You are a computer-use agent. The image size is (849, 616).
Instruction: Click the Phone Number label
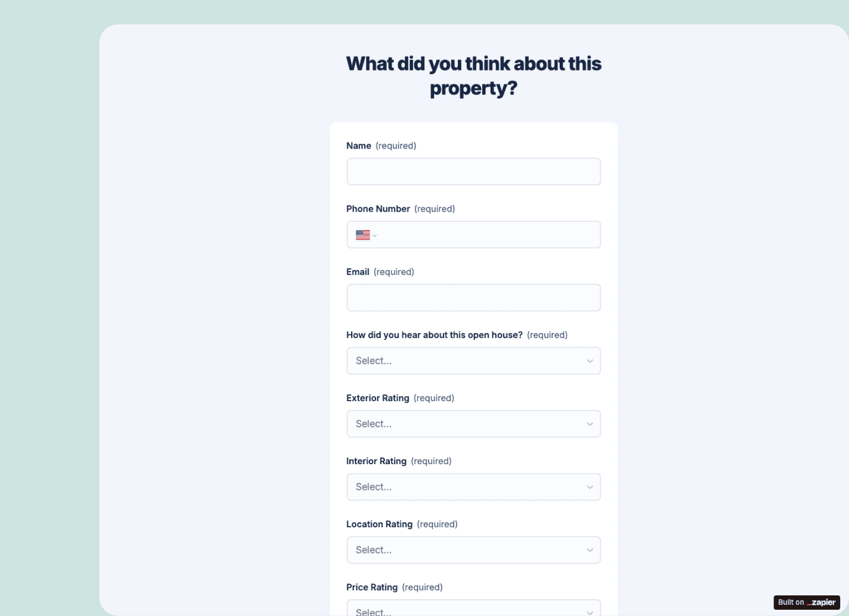[x=378, y=209]
